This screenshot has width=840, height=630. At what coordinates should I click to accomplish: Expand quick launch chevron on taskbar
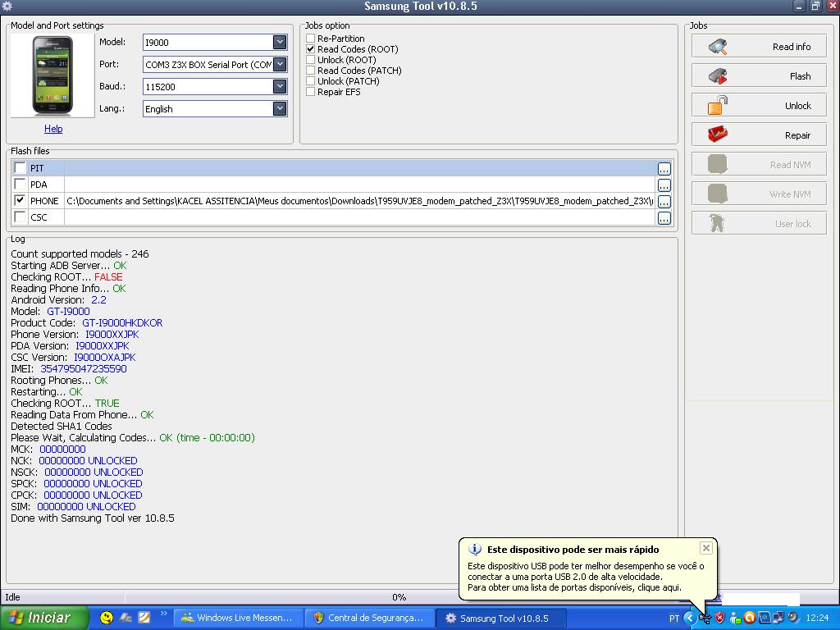pyautogui.click(x=164, y=614)
